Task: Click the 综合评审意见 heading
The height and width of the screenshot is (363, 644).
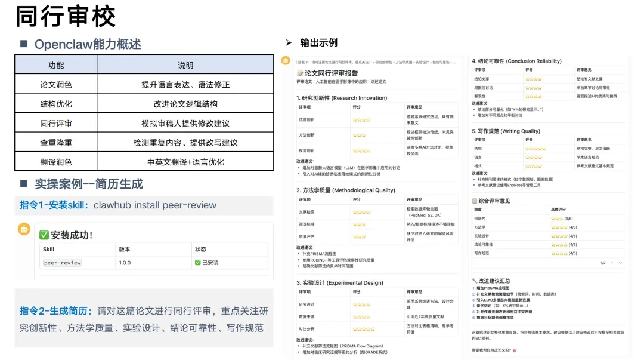Action: [494, 201]
